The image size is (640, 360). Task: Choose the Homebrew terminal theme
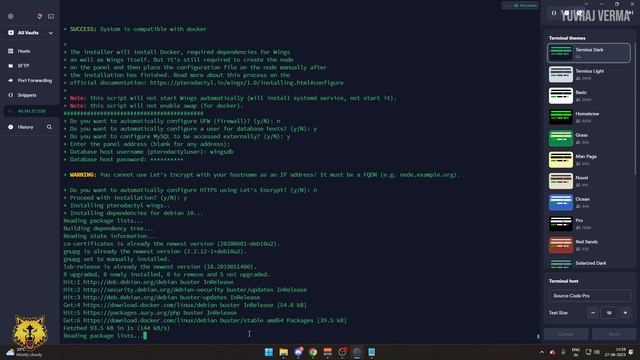[x=589, y=117]
